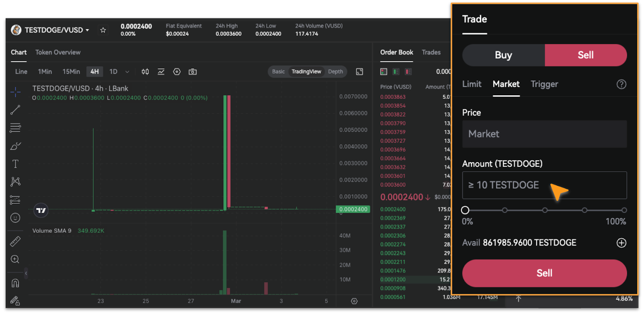Show only sell orders in order book
This screenshot has height=314, width=644.
click(x=408, y=72)
